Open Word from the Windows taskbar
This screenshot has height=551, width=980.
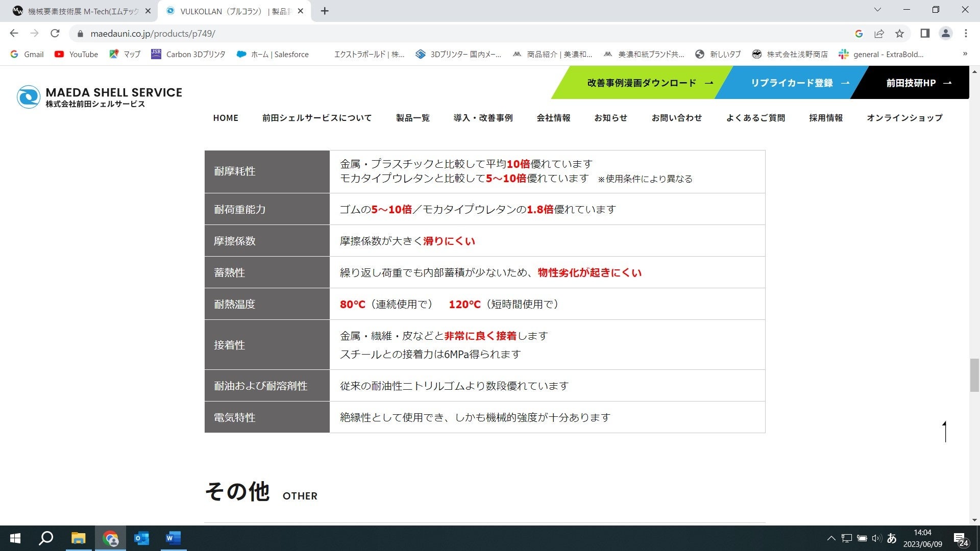(x=173, y=538)
